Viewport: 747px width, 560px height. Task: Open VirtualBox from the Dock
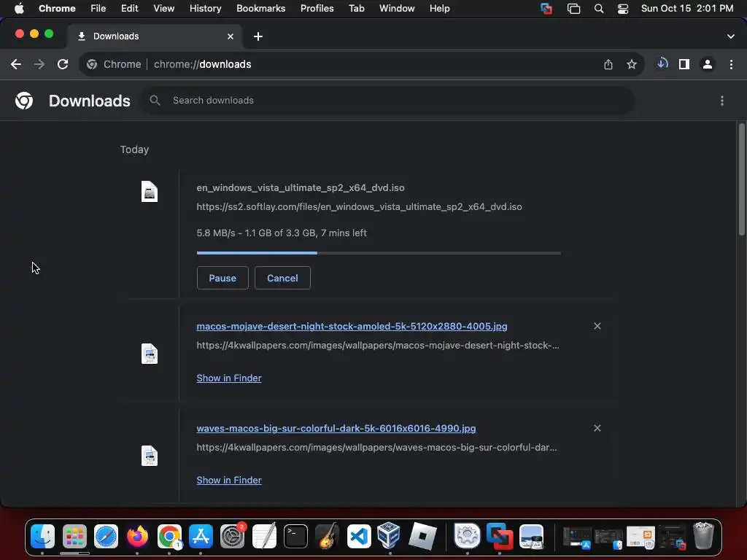[389, 535]
